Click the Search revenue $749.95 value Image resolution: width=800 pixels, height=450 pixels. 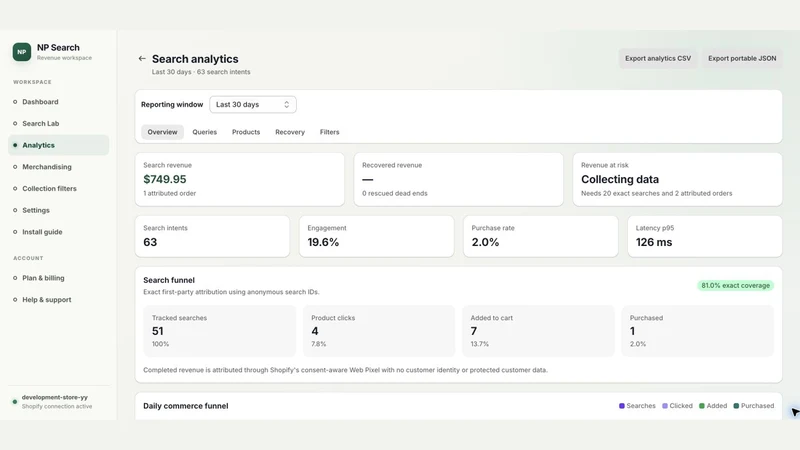(x=165, y=180)
